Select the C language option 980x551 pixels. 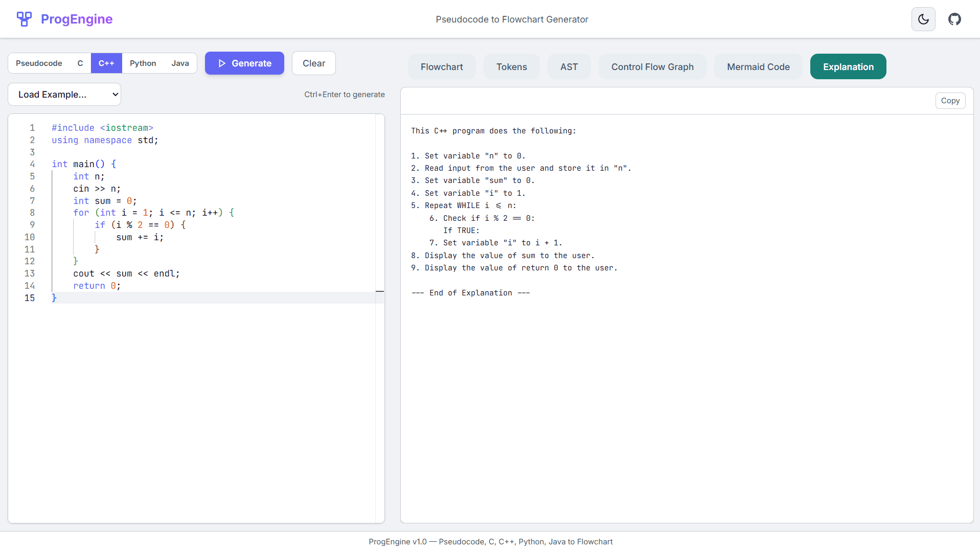[80, 63]
